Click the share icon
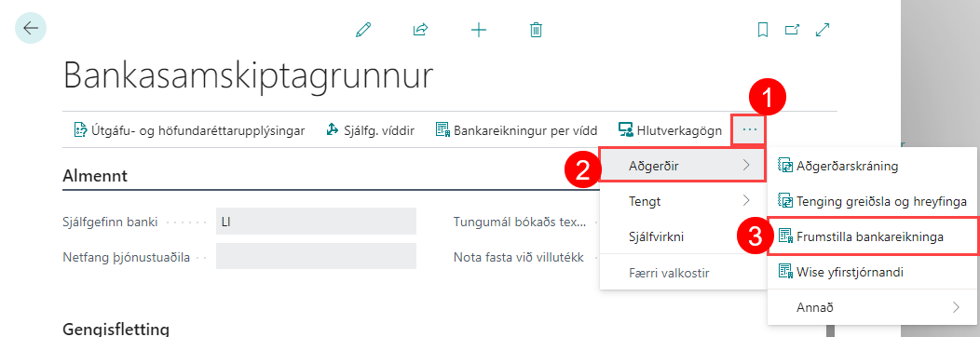 tap(421, 30)
